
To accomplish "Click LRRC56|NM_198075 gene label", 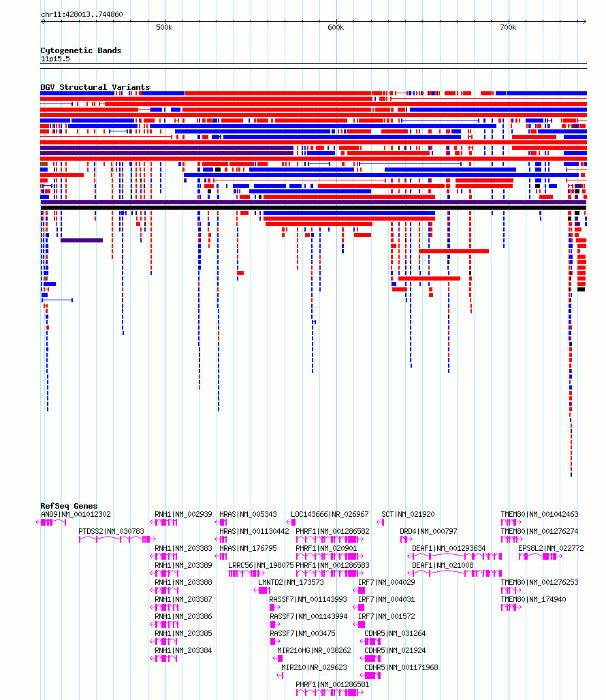I will pyautogui.click(x=261, y=565).
